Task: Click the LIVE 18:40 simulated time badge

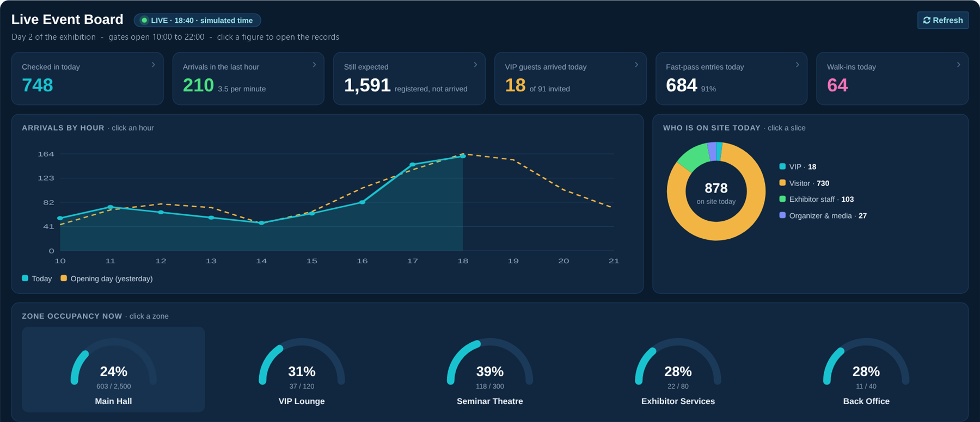Action: [197, 20]
